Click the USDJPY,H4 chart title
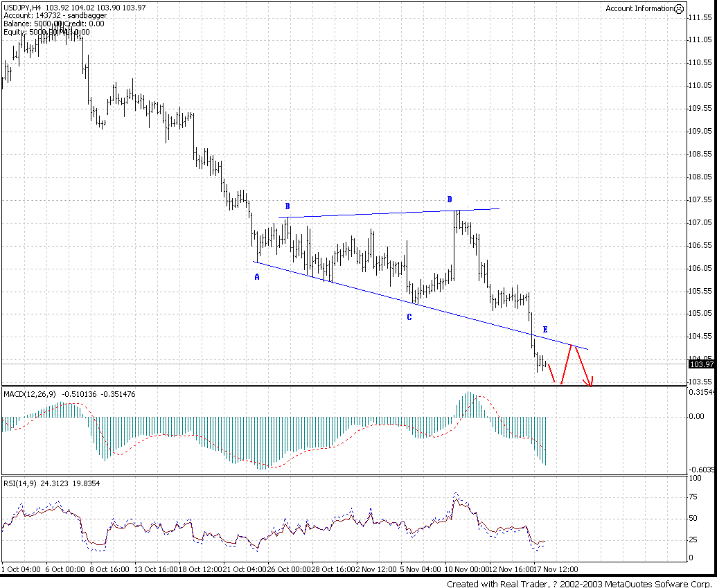Screen dimensions: 717x588 point(22,8)
